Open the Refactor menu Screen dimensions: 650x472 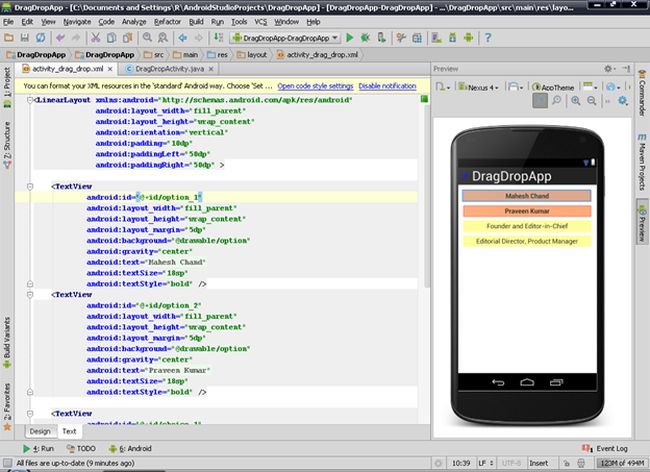[170, 20]
